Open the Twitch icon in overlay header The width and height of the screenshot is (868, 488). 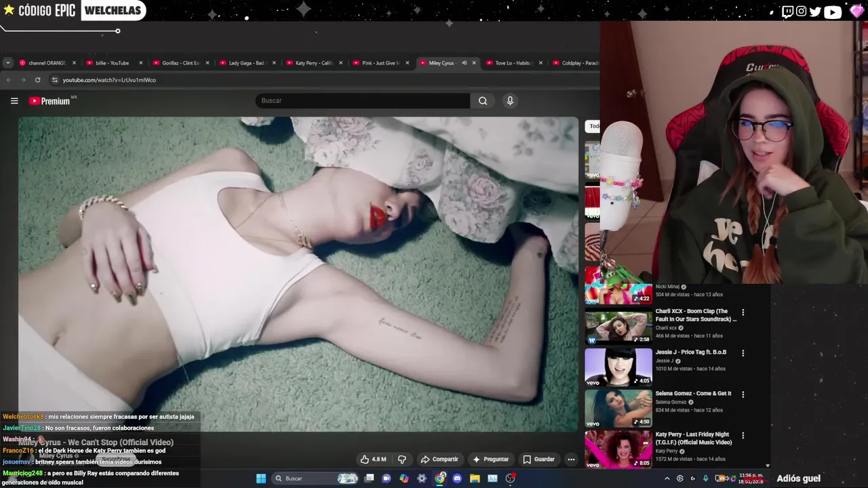click(x=787, y=11)
